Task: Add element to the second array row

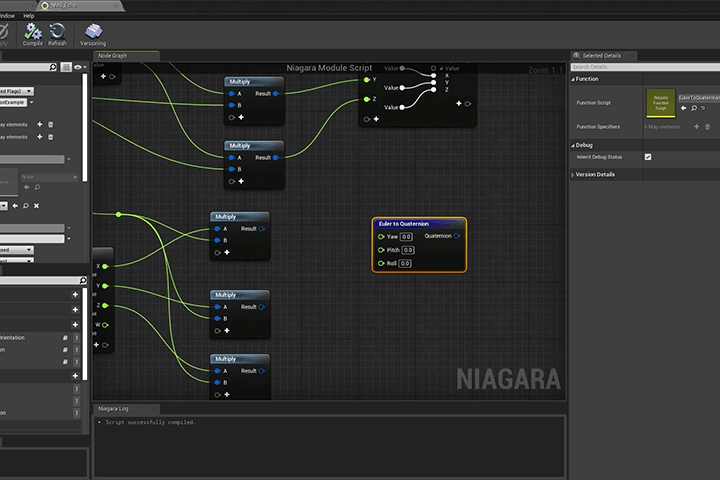Action: click(x=39, y=137)
